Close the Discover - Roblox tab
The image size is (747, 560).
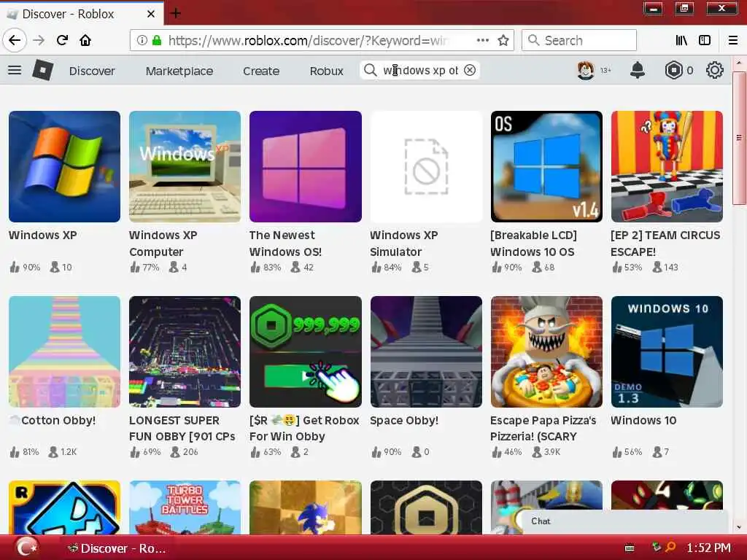151,14
